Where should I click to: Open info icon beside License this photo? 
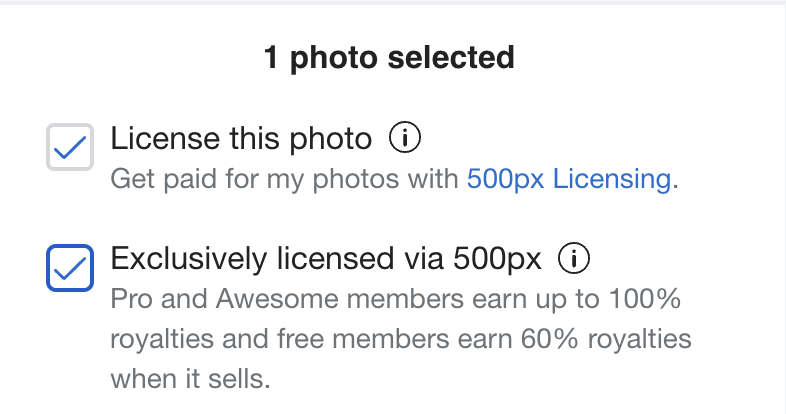pyautogui.click(x=405, y=138)
